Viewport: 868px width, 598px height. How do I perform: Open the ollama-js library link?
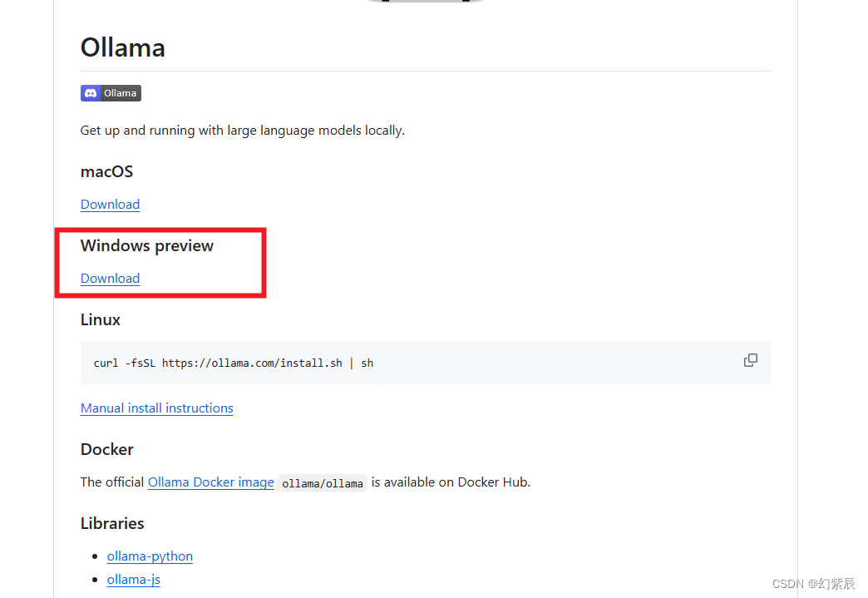pos(133,580)
